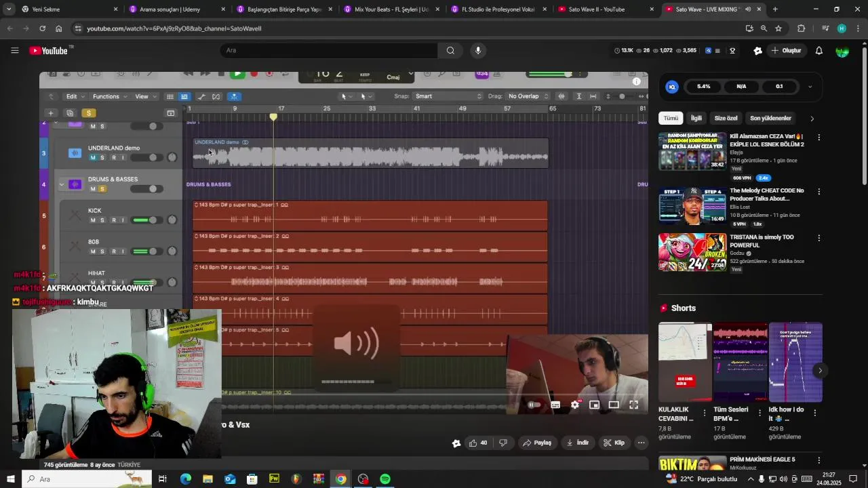Click the YouTube search magnifier button

click(x=450, y=50)
